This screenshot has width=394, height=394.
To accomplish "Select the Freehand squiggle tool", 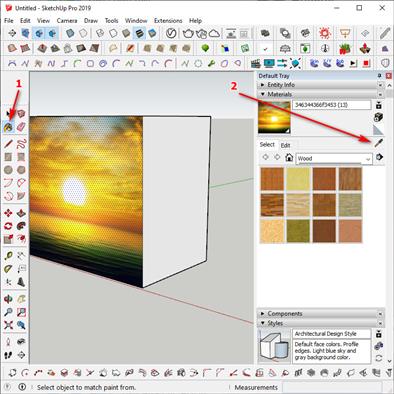I will [x=21, y=144].
